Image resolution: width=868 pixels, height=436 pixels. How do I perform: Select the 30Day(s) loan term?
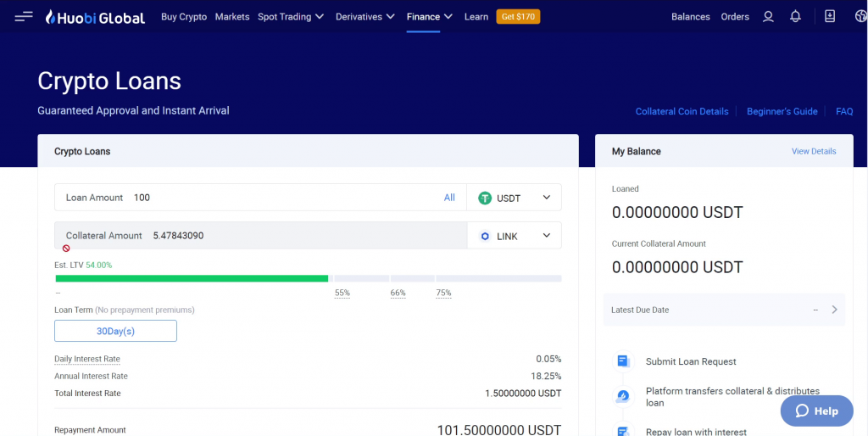coord(115,332)
